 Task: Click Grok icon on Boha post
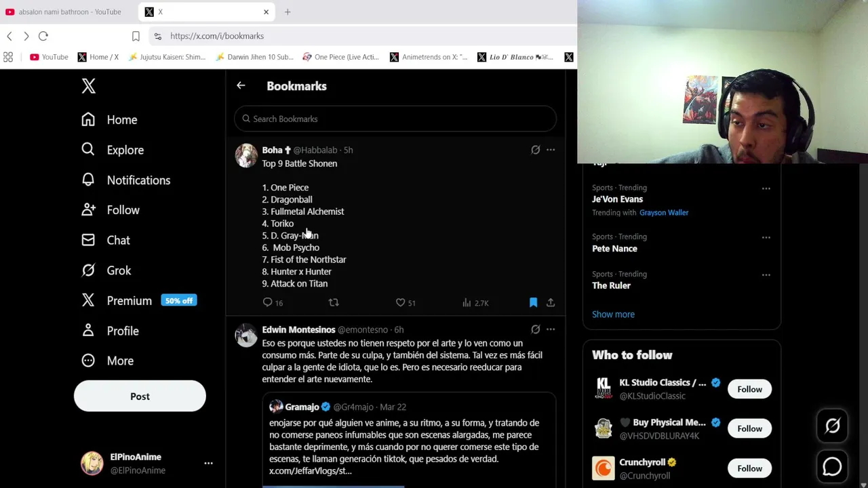[x=535, y=150]
